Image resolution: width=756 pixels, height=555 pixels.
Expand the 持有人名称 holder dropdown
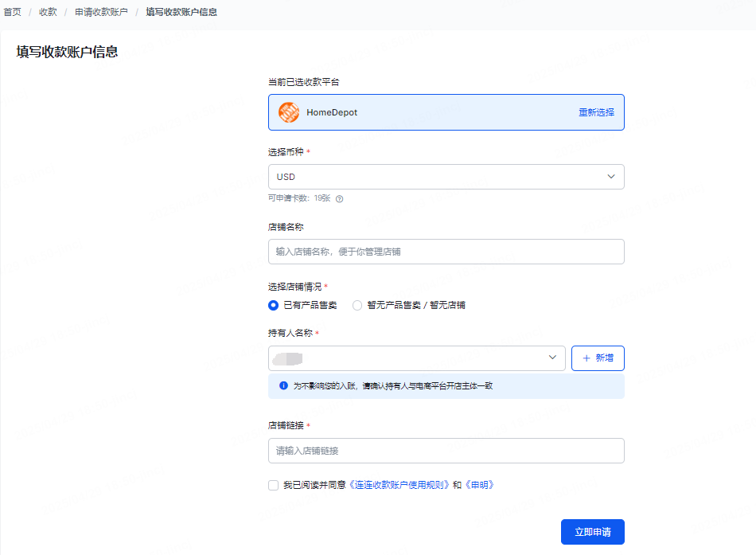pos(417,358)
